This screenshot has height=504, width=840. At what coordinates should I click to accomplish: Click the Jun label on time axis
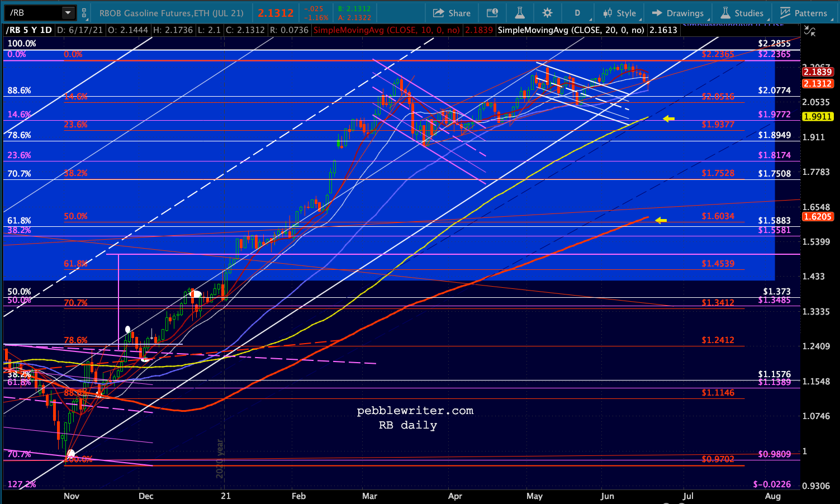pyautogui.click(x=607, y=496)
